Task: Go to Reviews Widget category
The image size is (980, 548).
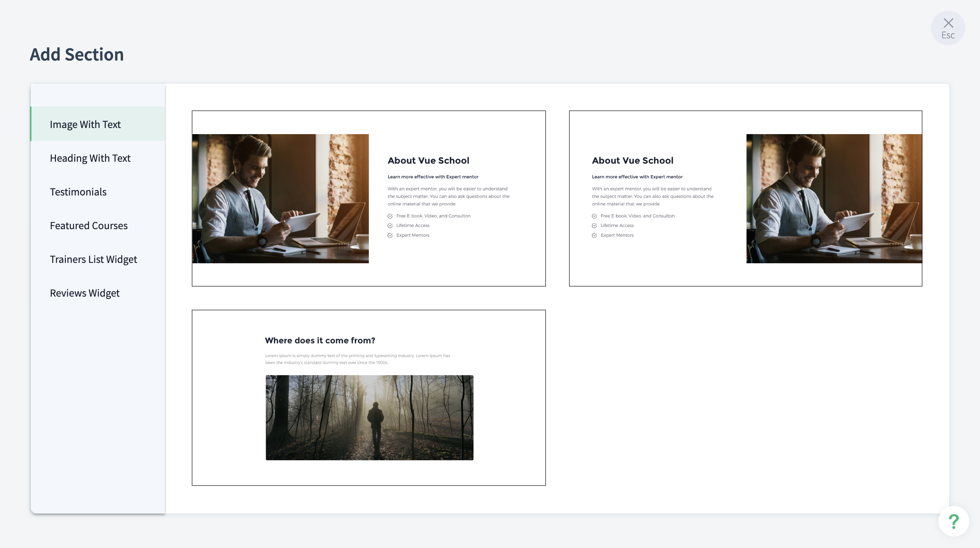Action: (85, 293)
